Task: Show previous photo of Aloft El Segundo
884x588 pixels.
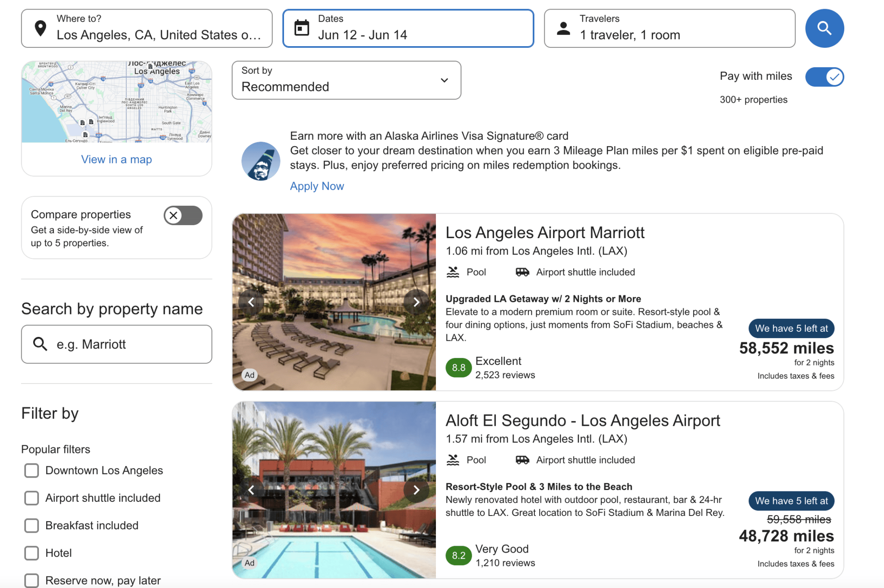Action: 252,490
